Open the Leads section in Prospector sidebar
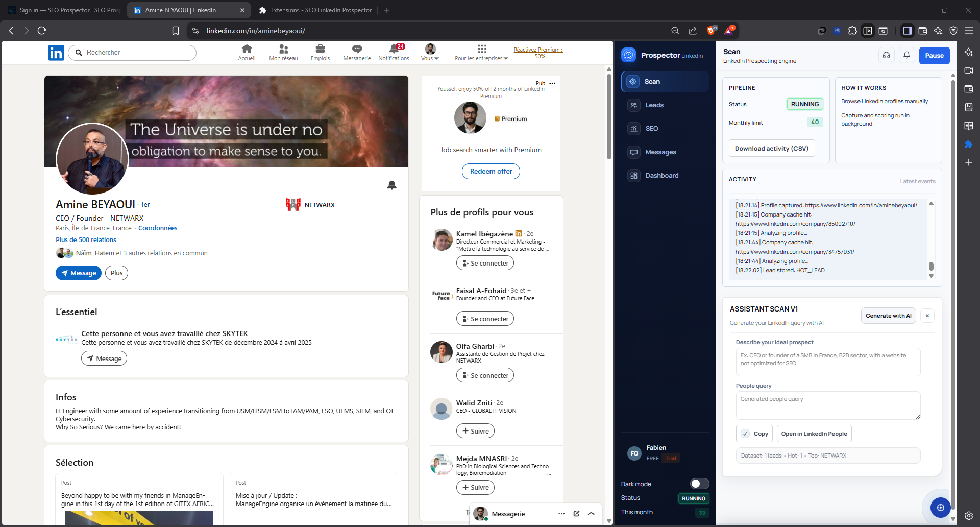Screen dimensions: 980x527 654,105
